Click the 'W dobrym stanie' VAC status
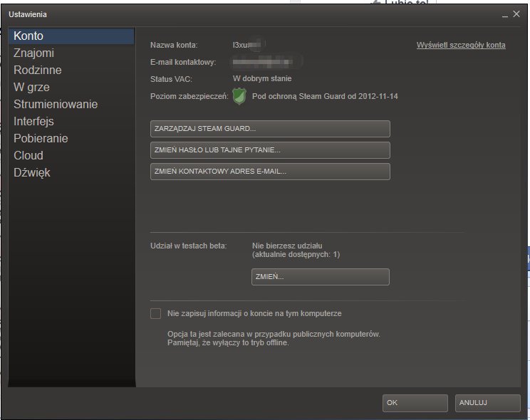The height and width of the screenshot is (420, 530). coord(262,78)
